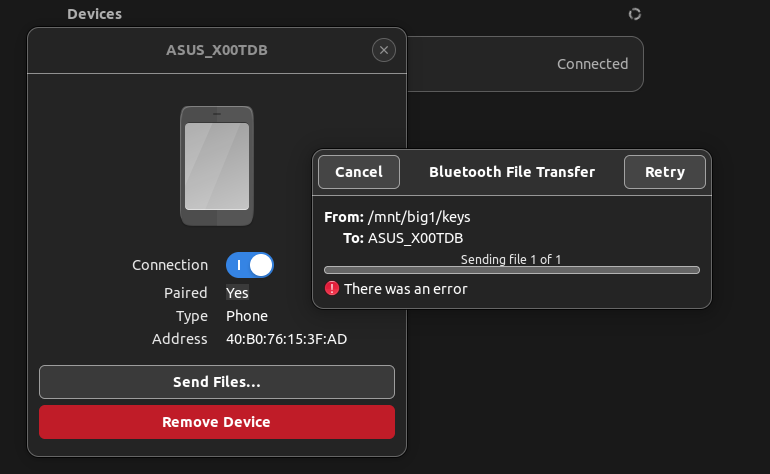770x474 pixels.
Task: Turn off the Connection switch
Action: 250,265
